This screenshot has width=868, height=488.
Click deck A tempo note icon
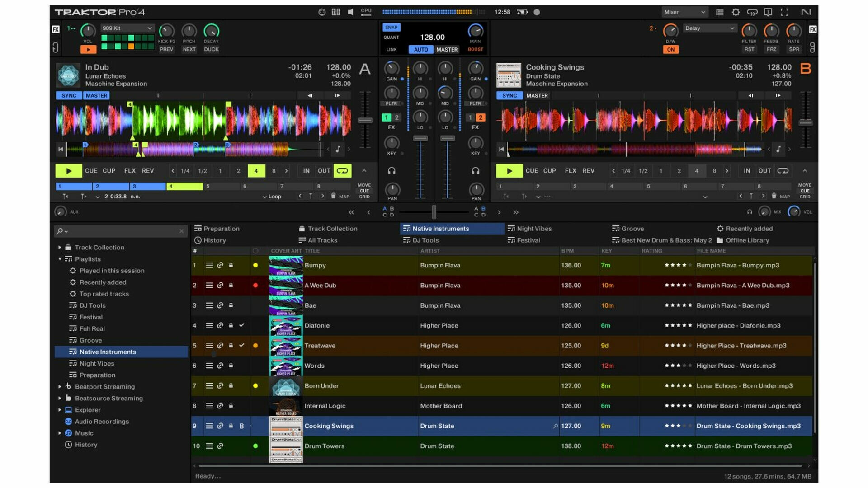coord(338,149)
